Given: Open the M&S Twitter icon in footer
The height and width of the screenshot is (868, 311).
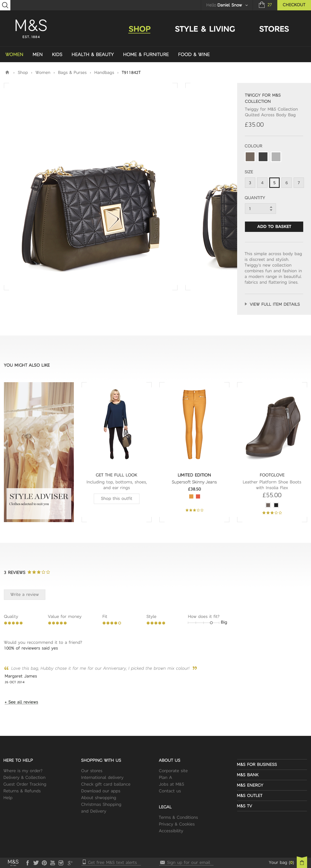Looking at the screenshot, I should tap(36, 863).
